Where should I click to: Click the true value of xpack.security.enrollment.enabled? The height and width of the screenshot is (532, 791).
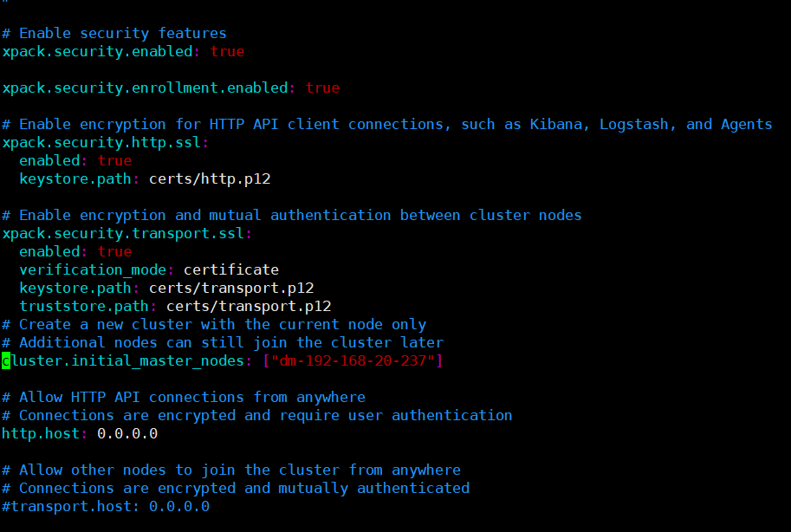322,88
